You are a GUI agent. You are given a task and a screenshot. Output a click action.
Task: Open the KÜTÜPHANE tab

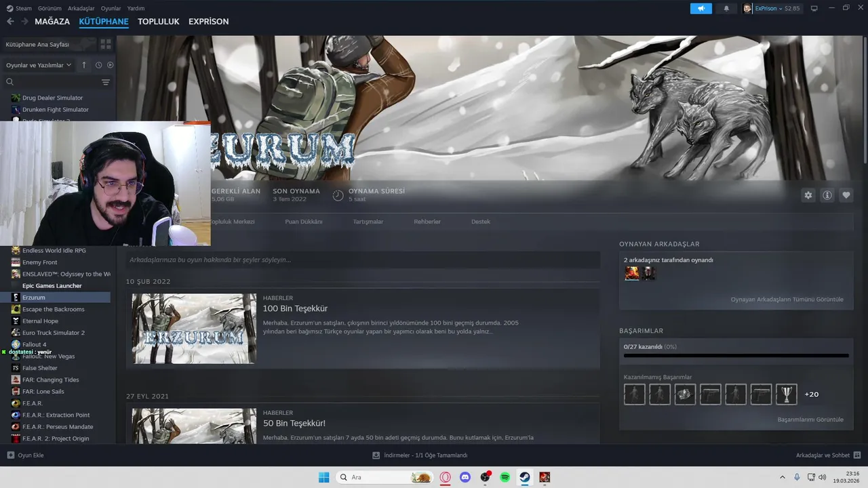point(104,22)
